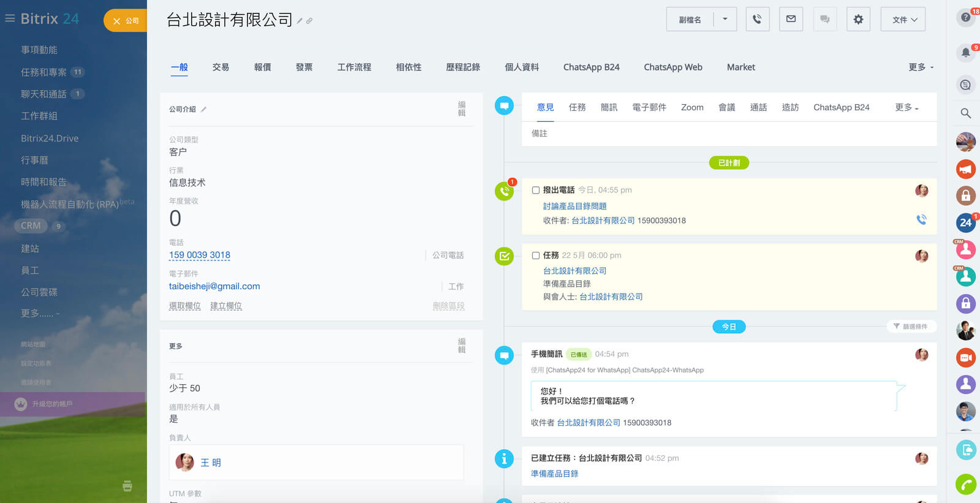Image resolution: width=980 pixels, height=503 pixels.
Task: Click phone number 159 0039 3018
Action: 200,255
